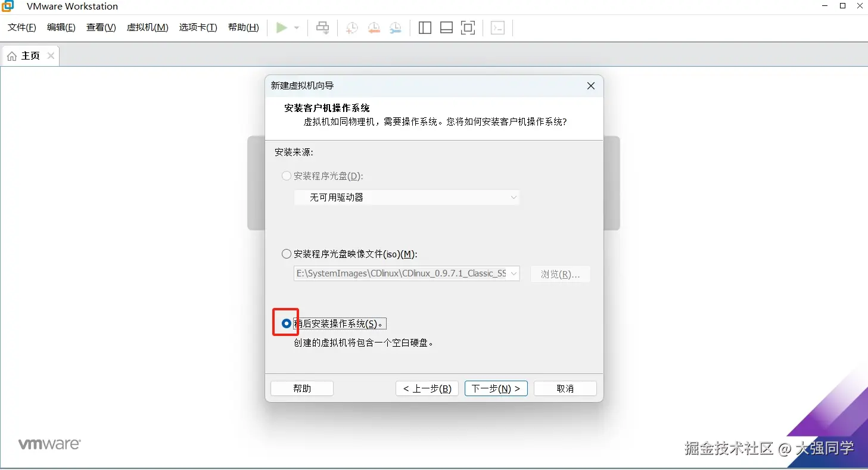Click the revert snapshot toolbar icon
Viewport: 868px width, 470px height.
pyautogui.click(x=374, y=27)
